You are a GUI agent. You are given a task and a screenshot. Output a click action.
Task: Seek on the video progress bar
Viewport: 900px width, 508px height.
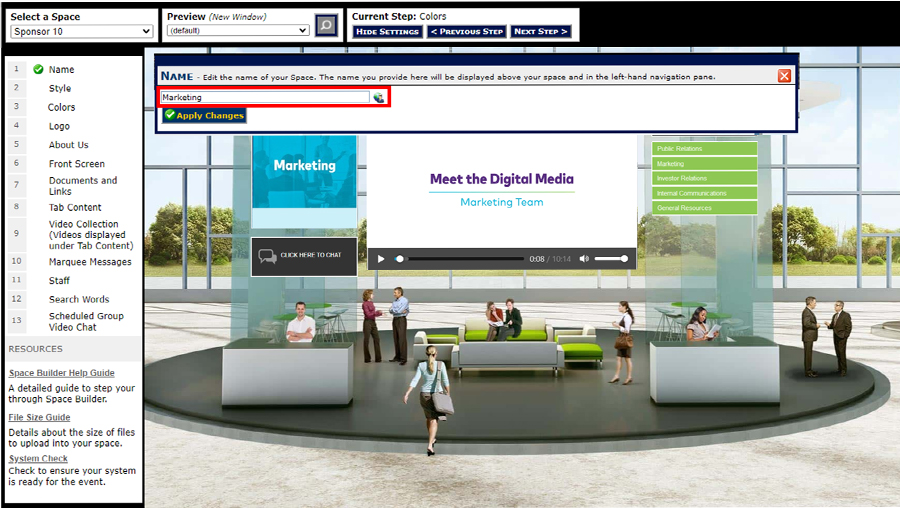[460, 259]
